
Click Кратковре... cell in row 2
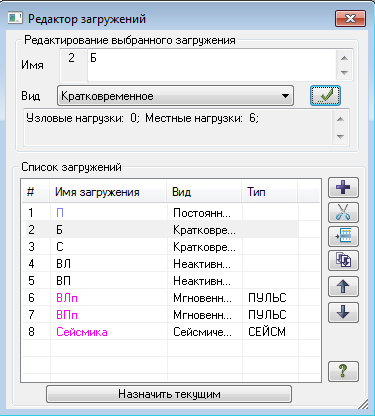(x=204, y=230)
